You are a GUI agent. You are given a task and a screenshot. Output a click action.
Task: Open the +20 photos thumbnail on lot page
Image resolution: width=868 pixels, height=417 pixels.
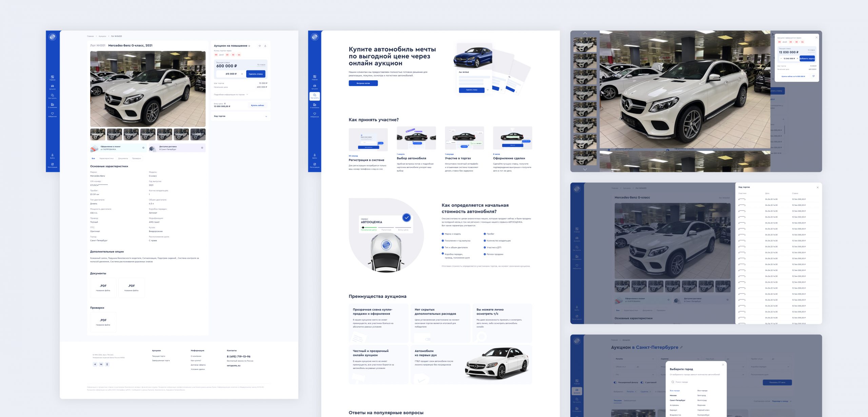(x=198, y=134)
